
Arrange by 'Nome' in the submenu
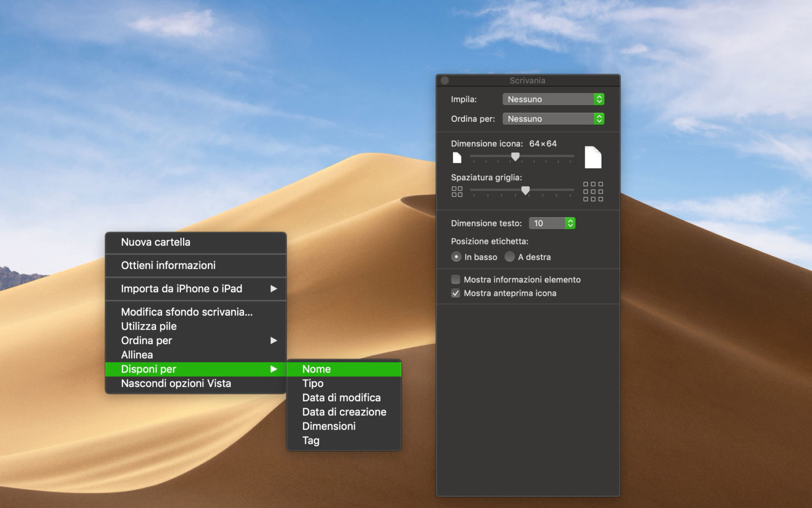344,369
